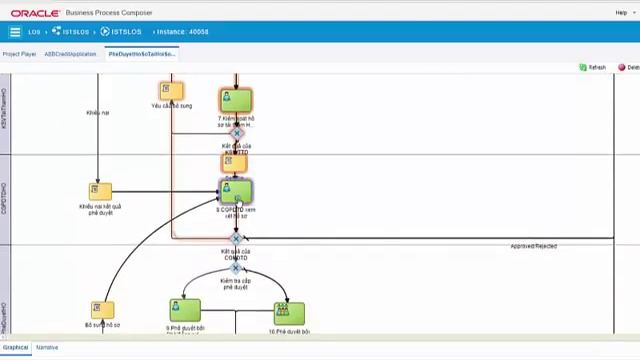Select the yellow script task below the KSVTTD gateway

tap(235, 163)
